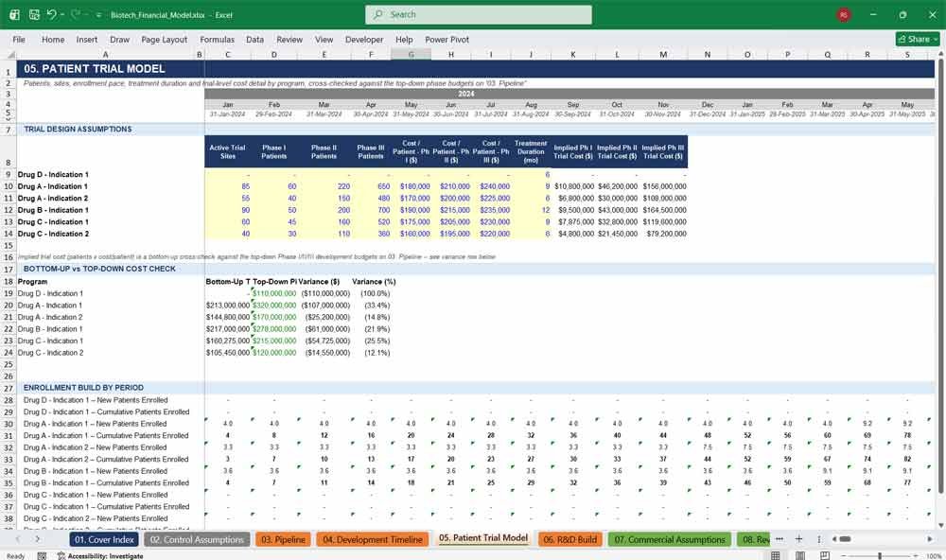The image size is (946, 560).
Task: Select column A header
Action: (x=105, y=54)
